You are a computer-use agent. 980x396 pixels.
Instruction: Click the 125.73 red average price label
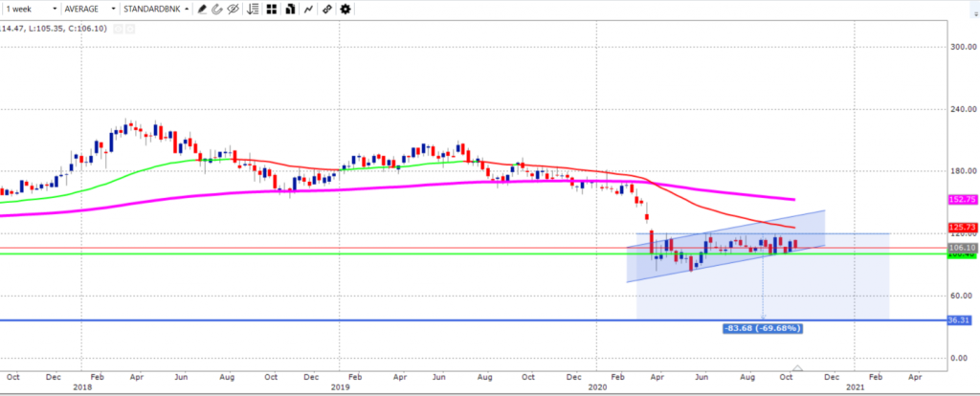pyautogui.click(x=961, y=228)
